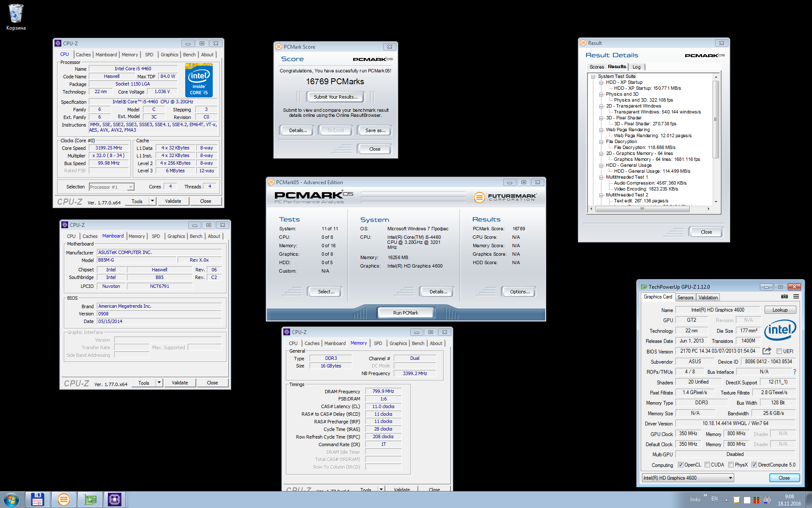Click the GPU-Z Name field with Intel HD Graphics 4600

[718, 310]
